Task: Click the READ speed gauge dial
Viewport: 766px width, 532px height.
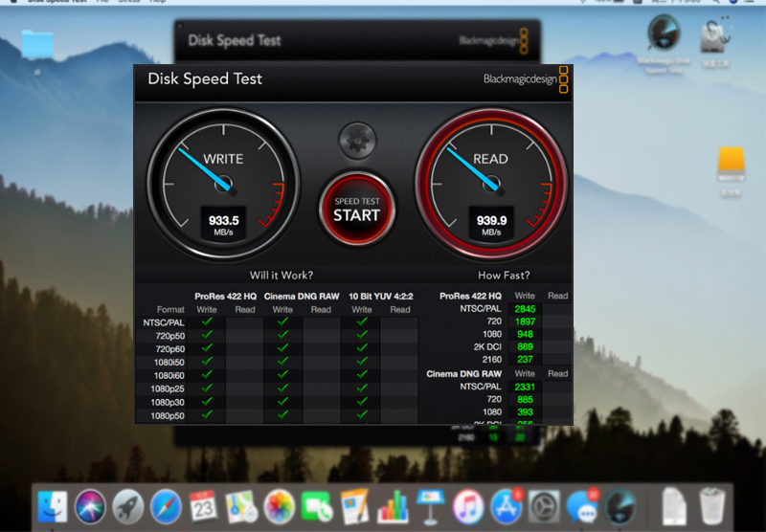Action: pyautogui.click(x=491, y=183)
